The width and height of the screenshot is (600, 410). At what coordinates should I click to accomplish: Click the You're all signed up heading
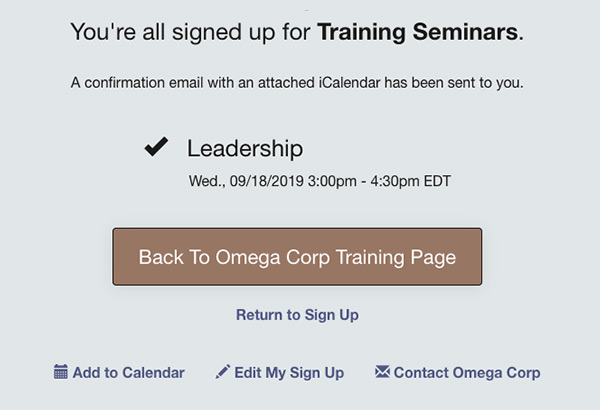[297, 32]
